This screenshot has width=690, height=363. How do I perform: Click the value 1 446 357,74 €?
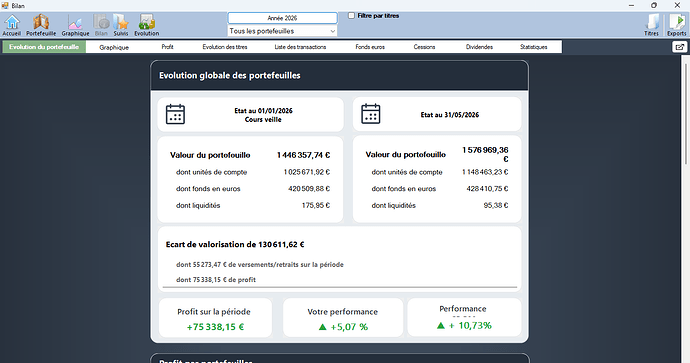[304, 155]
